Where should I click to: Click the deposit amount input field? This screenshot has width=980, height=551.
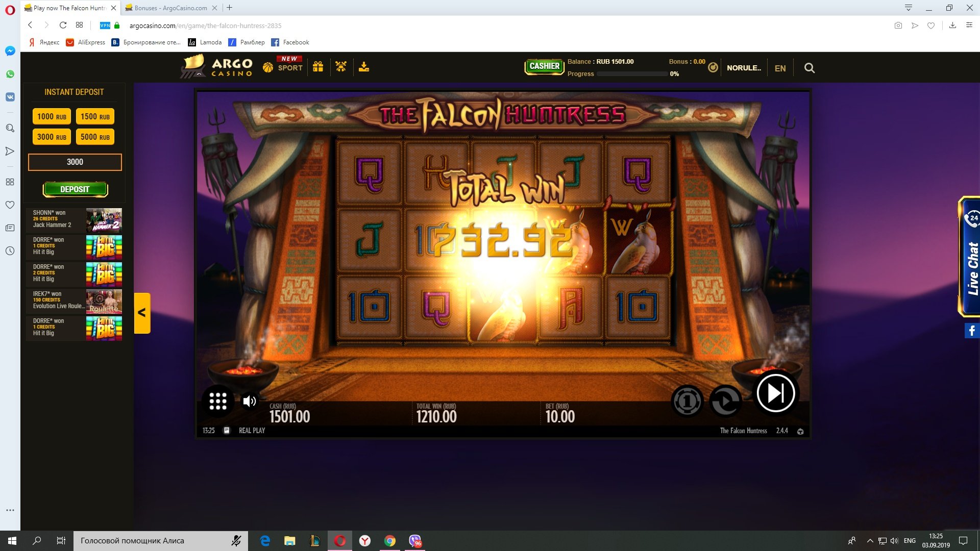[x=75, y=162]
